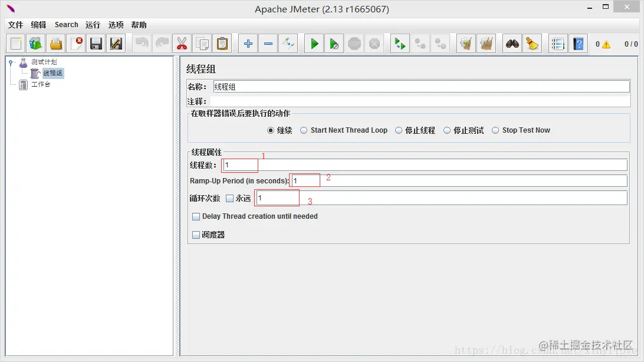Click the Remote Shutdown All icon

click(441, 44)
